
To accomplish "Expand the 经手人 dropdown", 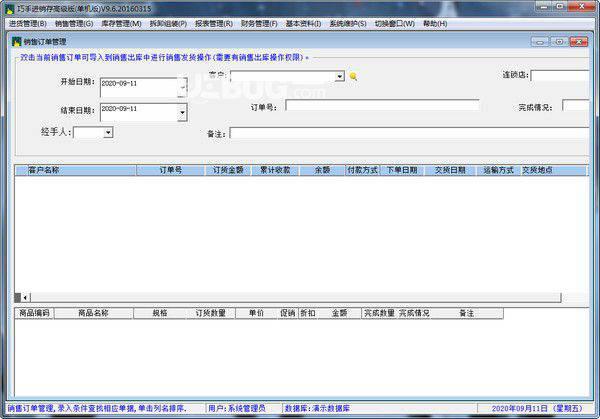I will tap(108, 132).
